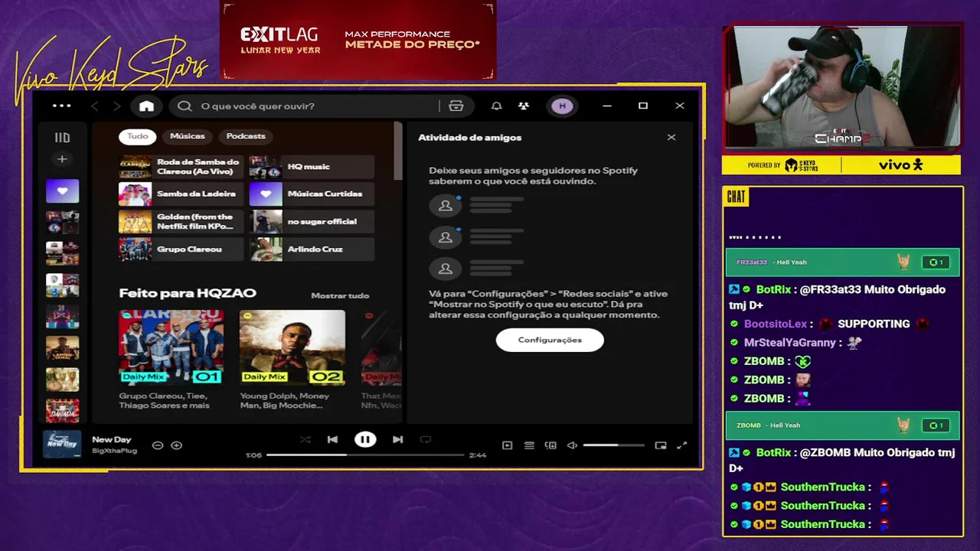The height and width of the screenshot is (551, 980).
Task: Close the Atividade de amigos panel
Action: tap(671, 137)
